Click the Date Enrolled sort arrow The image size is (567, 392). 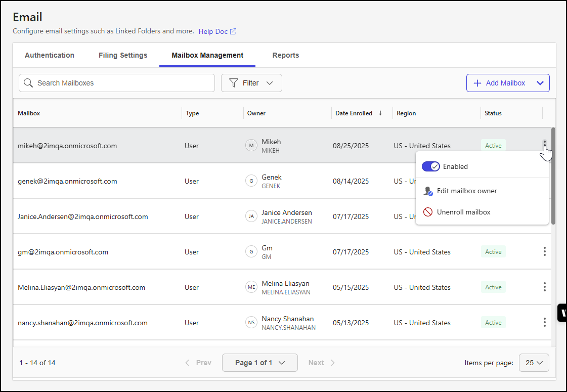pyautogui.click(x=380, y=113)
